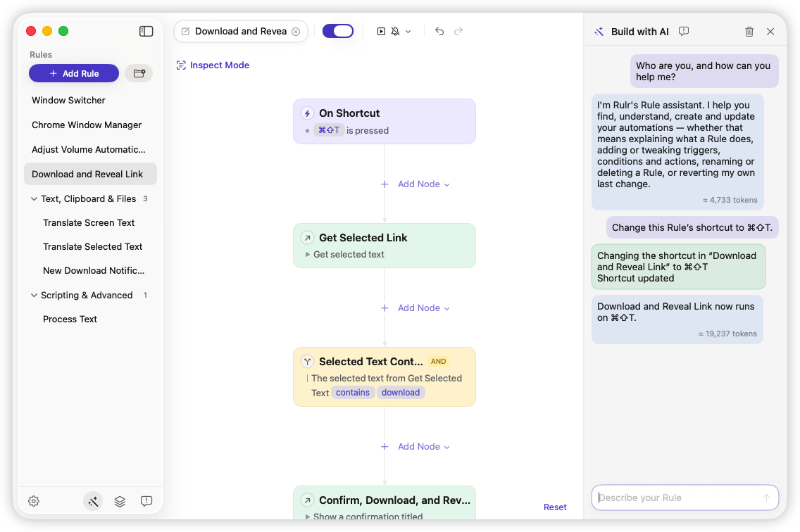Click the branch icon on Selected Text Cont node

pyautogui.click(x=307, y=362)
